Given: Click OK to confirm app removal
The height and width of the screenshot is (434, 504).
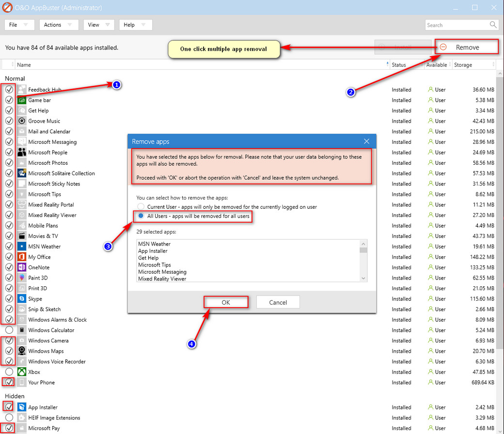Looking at the screenshot, I should tap(226, 302).
